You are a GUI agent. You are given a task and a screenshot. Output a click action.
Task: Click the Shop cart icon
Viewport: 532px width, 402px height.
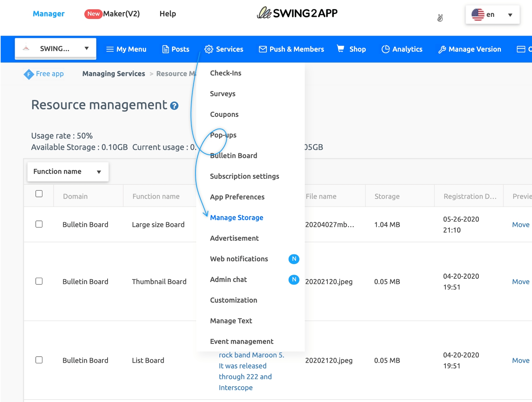pyautogui.click(x=341, y=49)
